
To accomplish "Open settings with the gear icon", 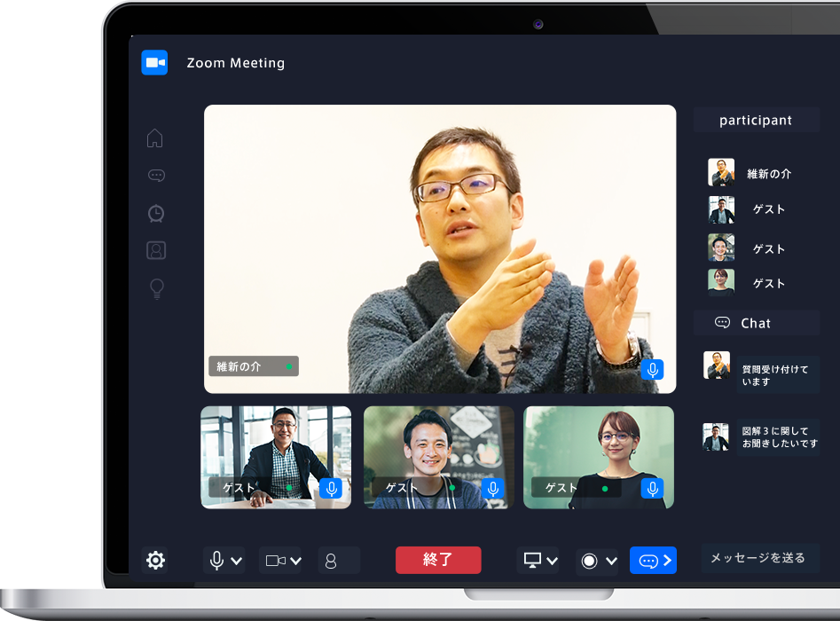I will (x=155, y=560).
